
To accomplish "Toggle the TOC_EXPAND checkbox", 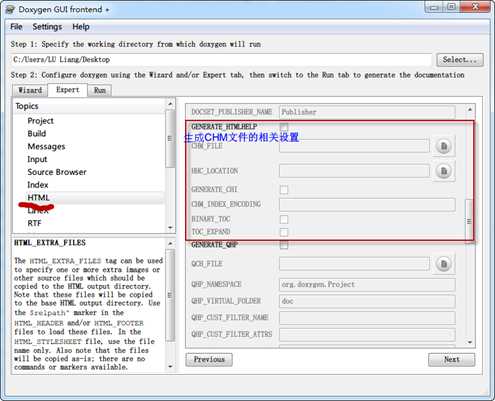I will [x=284, y=232].
